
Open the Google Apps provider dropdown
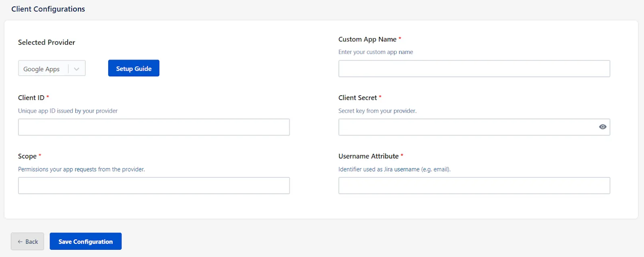point(52,69)
